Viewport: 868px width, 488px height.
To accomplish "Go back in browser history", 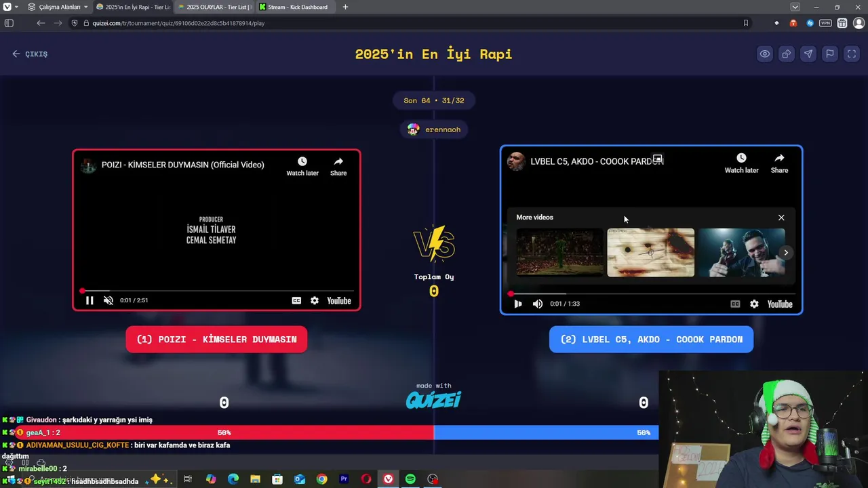I will tap(41, 23).
